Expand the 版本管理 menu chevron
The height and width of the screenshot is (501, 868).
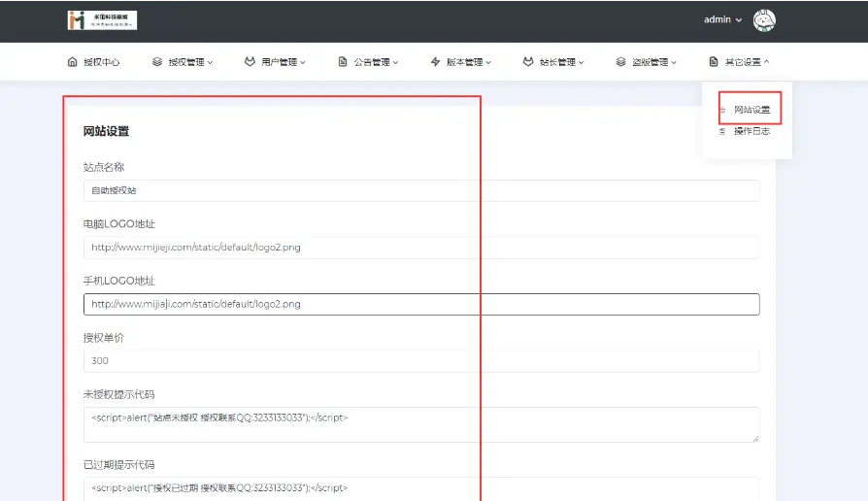(488, 62)
